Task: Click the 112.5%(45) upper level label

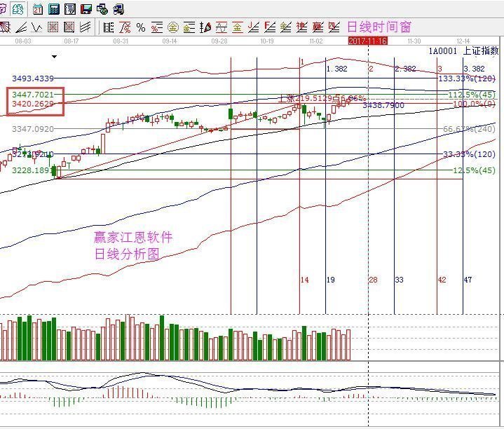Action: pos(472,95)
